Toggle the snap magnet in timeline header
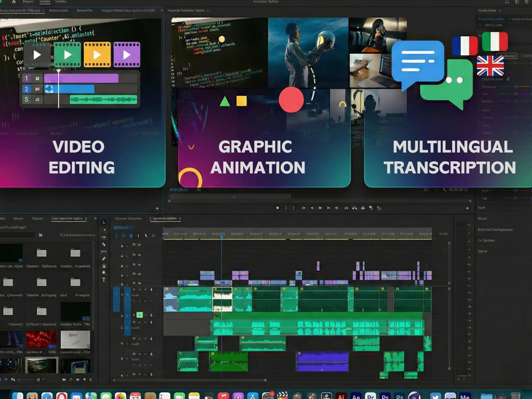This screenshot has height=399, width=532. pos(123,236)
